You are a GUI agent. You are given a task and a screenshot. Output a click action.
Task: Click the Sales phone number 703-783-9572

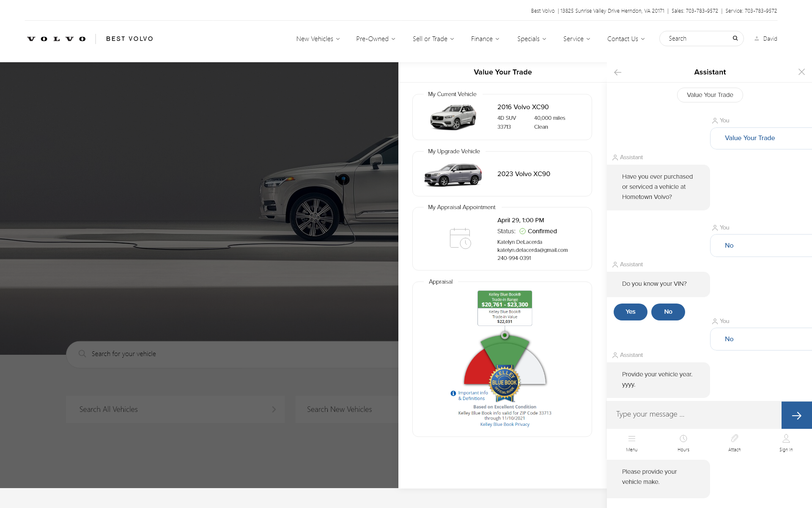(x=702, y=11)
